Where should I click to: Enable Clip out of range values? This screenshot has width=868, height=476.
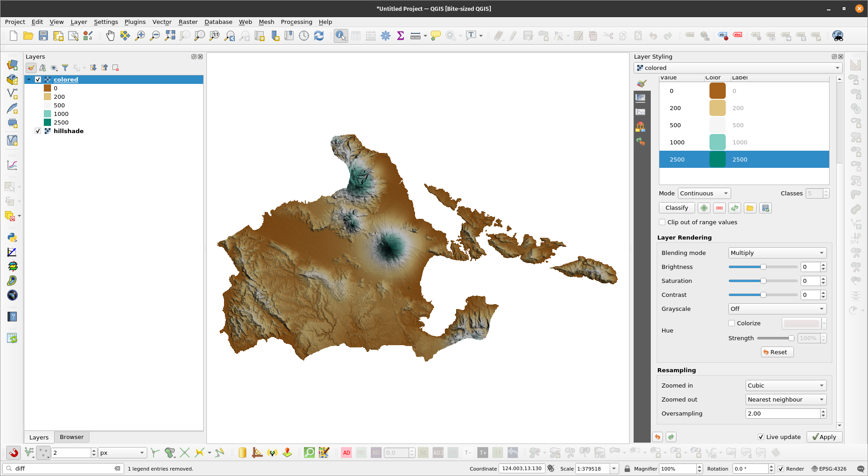(662, 222)
